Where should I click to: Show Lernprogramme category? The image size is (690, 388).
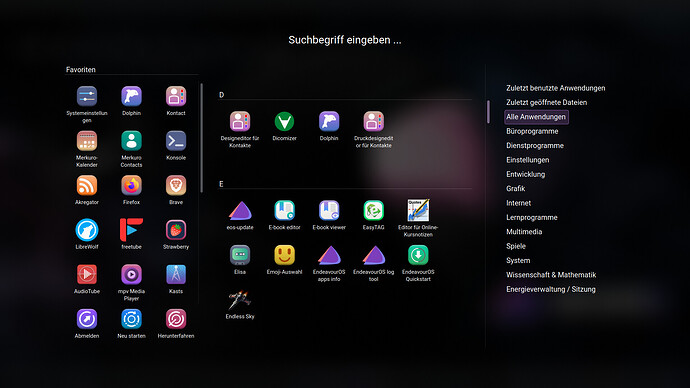pos(532,217)
